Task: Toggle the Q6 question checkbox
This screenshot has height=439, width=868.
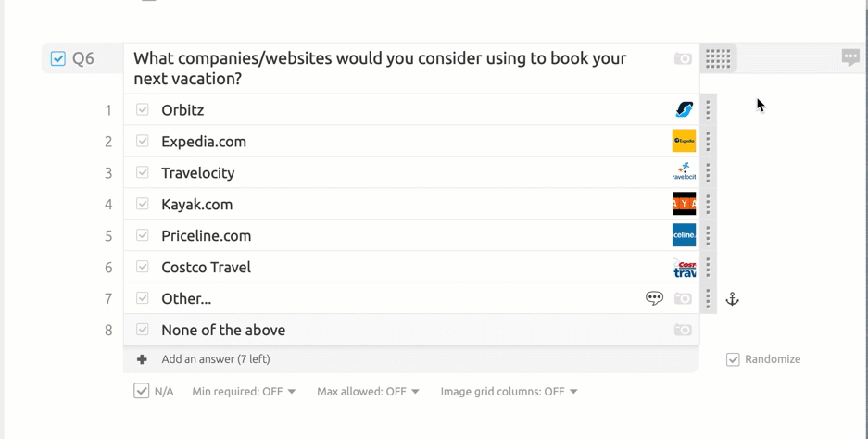Action: pos(58,58)
